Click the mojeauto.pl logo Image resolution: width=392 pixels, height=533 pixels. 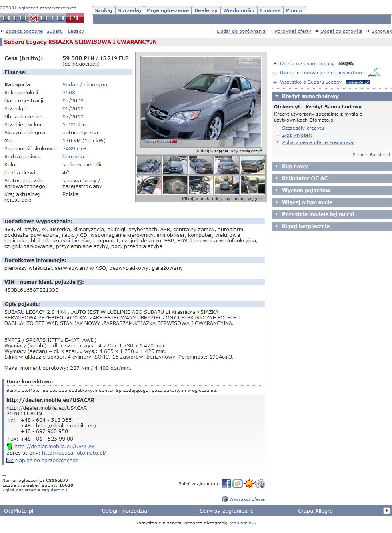click(x=357, y=82)
